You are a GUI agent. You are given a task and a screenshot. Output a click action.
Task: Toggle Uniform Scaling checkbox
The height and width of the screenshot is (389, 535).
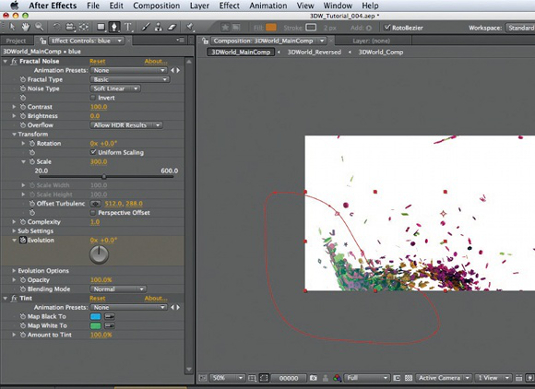pyautogui.click(x=93, y=152)
